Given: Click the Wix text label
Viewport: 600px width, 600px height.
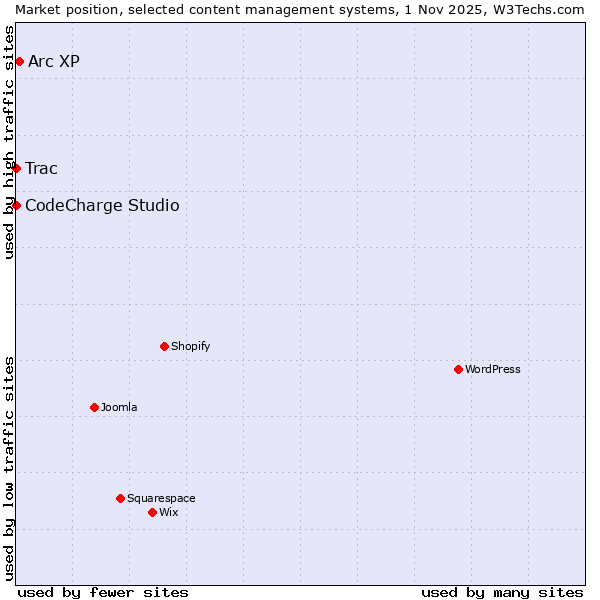Looking at the screenshot, I should point(168,513).
